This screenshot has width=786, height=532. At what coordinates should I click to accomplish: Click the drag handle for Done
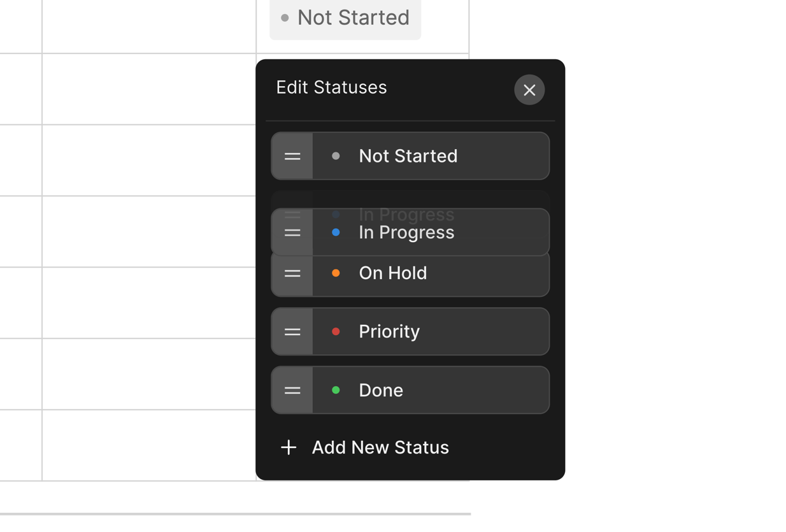(x=292, y=391)
